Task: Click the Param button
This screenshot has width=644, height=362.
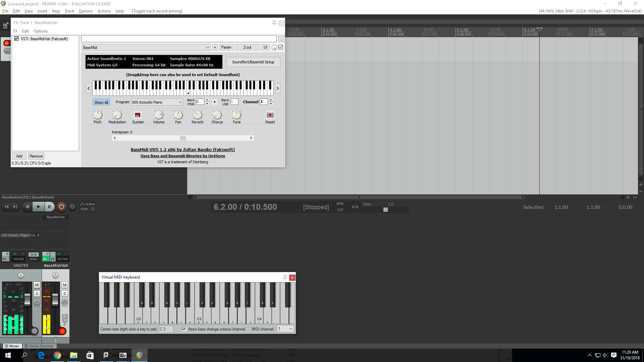Action: pyautogui.click(x=226, y=47)
